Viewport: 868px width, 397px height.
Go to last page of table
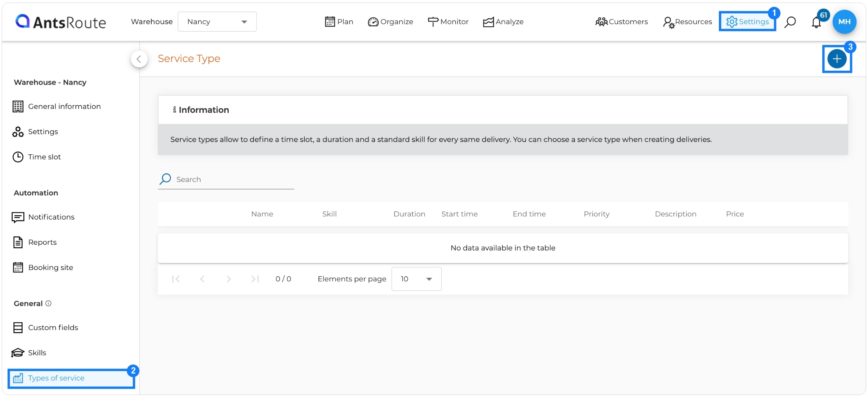pos(255,279)
